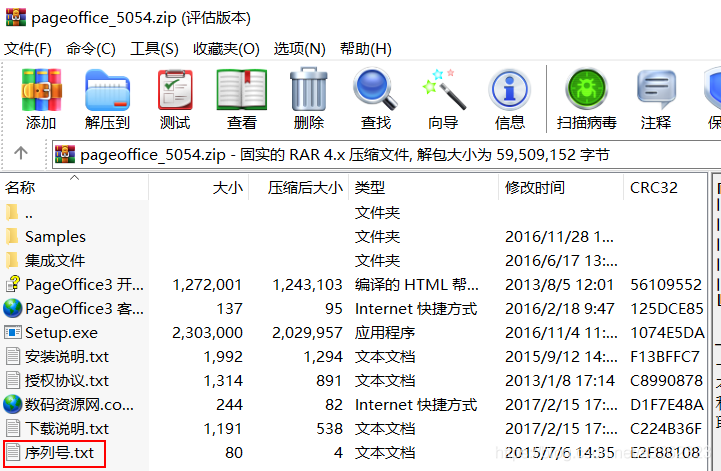Image resolution: width=721 pixels, height=471 pixels.
Task: Click Setup.exe size 2,303,000
Action: pos(207,332)
